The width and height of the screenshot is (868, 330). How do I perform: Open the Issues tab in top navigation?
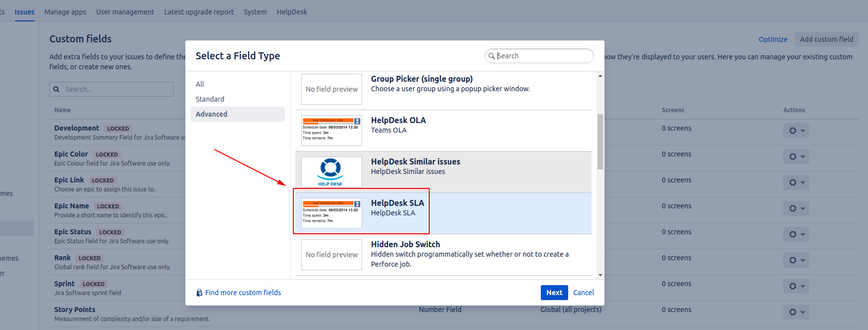(x=24, y=12)
